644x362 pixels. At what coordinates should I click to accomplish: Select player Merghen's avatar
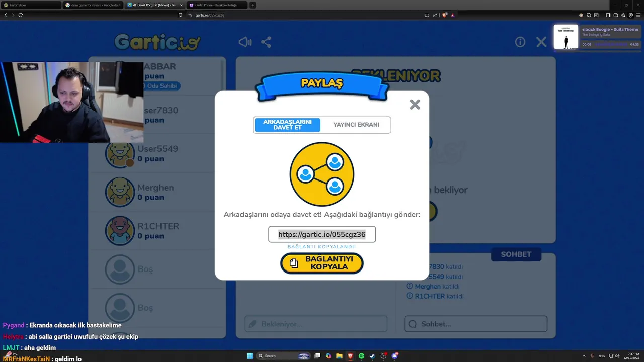click(120, 192)
